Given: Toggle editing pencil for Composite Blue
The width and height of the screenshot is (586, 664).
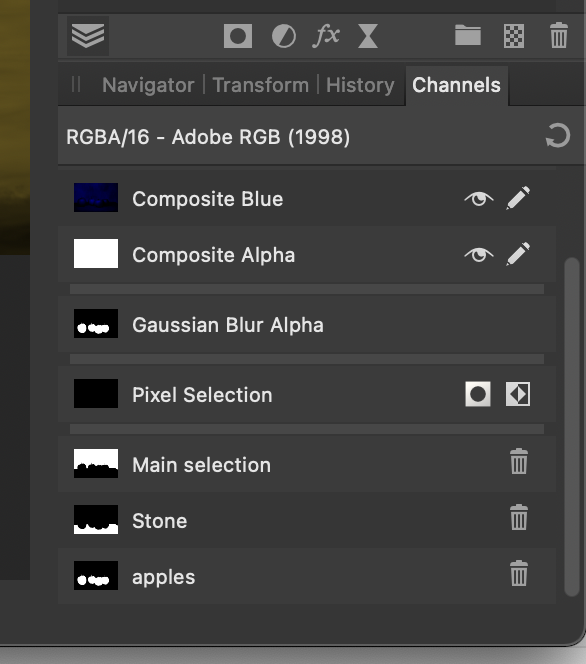Looking at the screenshot, I should click(x=518, y=198).
